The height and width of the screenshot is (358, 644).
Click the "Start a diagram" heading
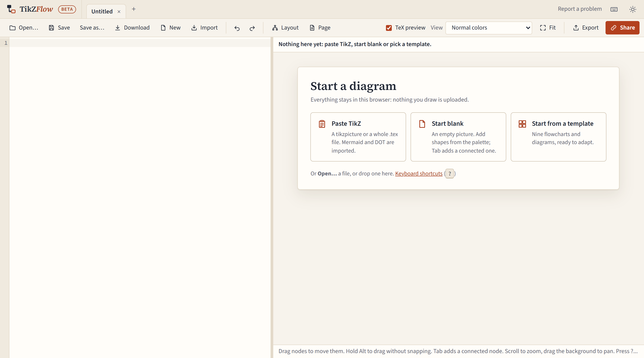[x=353, y=86]
